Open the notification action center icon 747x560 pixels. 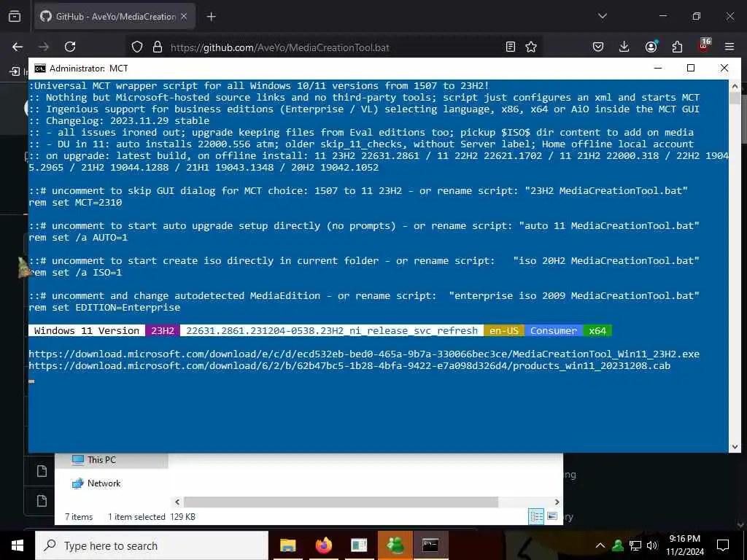(723, 545)
